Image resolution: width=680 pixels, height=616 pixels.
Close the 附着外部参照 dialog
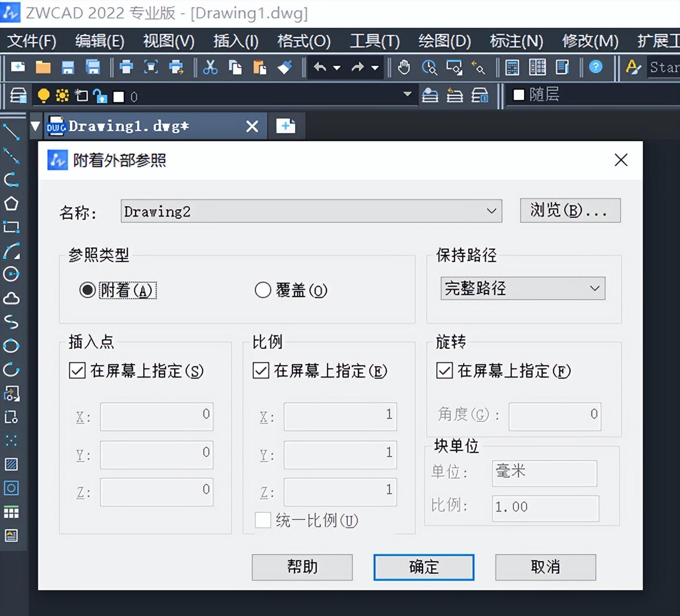621,160
